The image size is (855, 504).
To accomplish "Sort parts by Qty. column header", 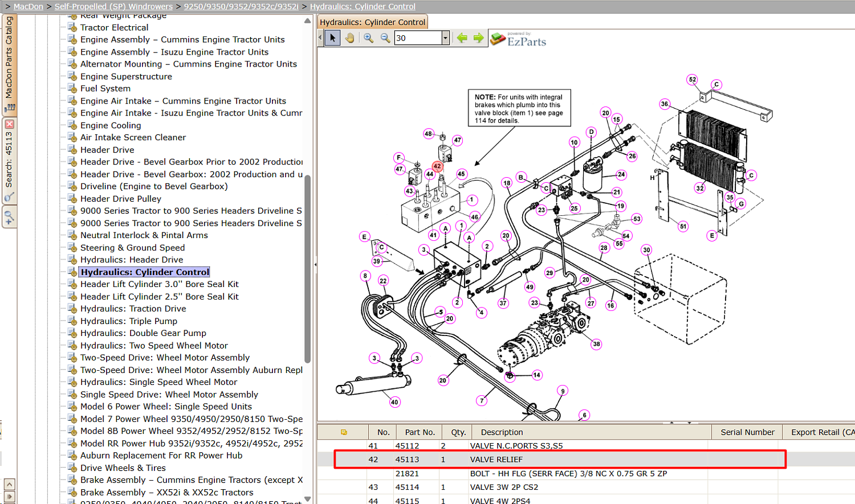I will 458,432.
